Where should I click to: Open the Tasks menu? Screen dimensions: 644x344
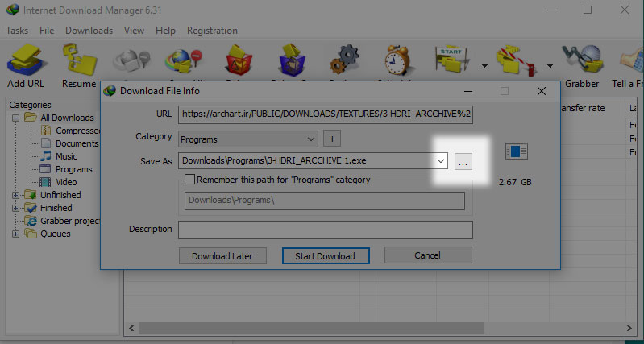17,31
